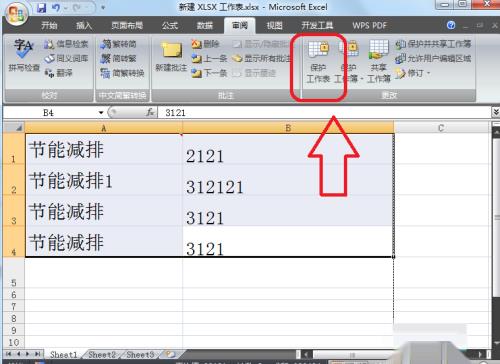The image size is (500, 364).
Task: Select row 5 header
Action: (14, 273)
